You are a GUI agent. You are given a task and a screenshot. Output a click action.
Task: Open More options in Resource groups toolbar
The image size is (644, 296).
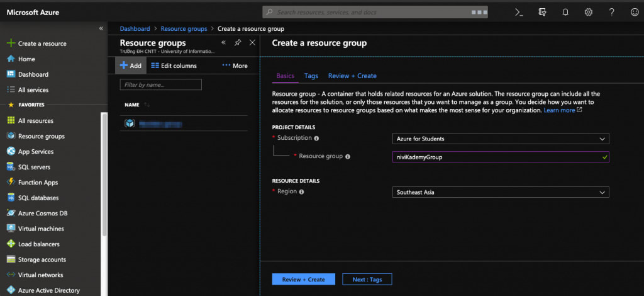[x=235, y=65]
